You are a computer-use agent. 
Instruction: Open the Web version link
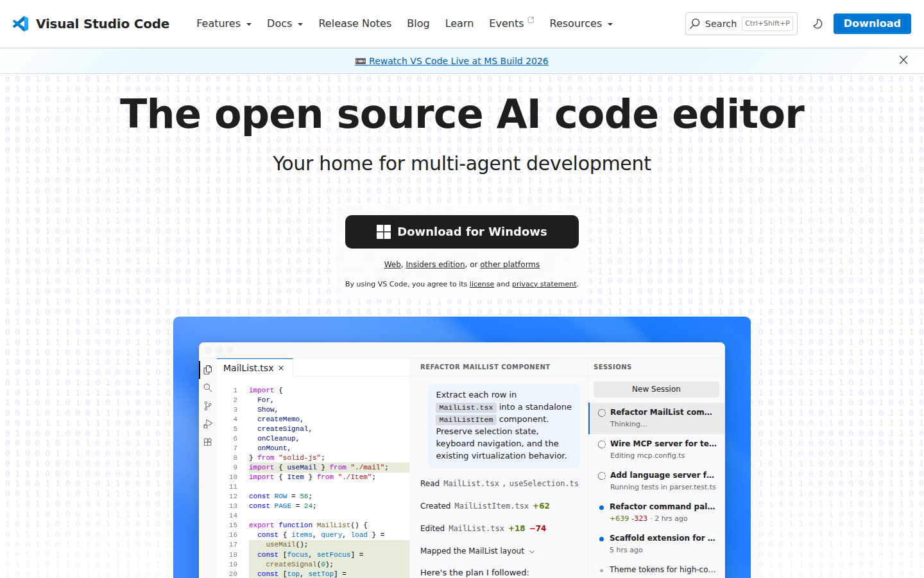point(393,265)
